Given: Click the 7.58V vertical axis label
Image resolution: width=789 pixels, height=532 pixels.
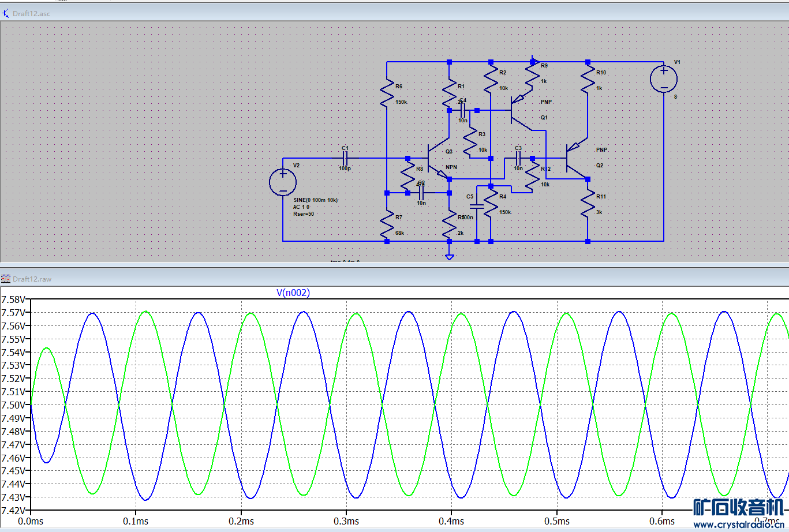Looking at the screenshot, I should (13, 299).
